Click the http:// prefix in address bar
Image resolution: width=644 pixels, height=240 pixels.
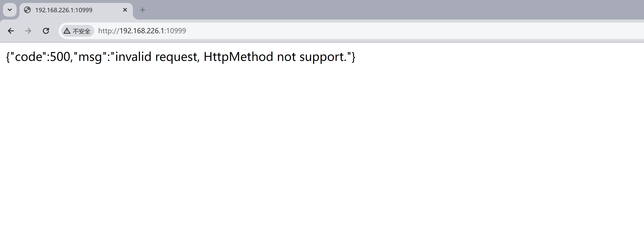click(108, 31)
